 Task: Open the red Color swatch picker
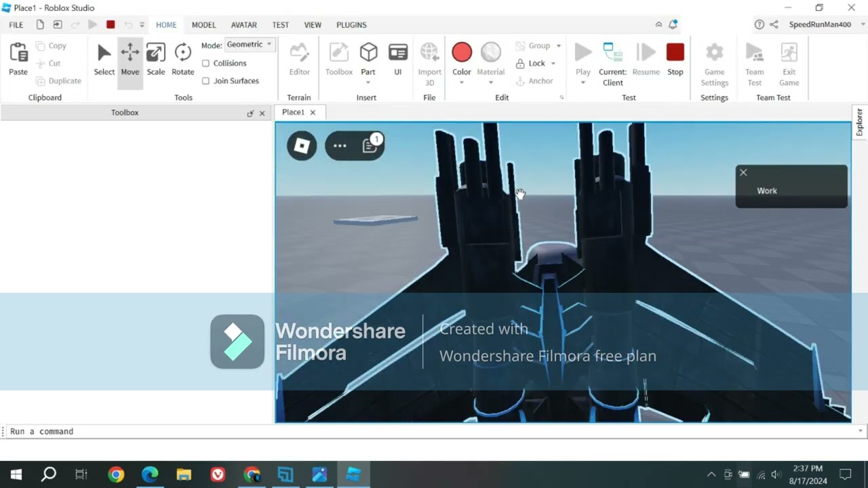pyautogui.click(x=462, y=52)
